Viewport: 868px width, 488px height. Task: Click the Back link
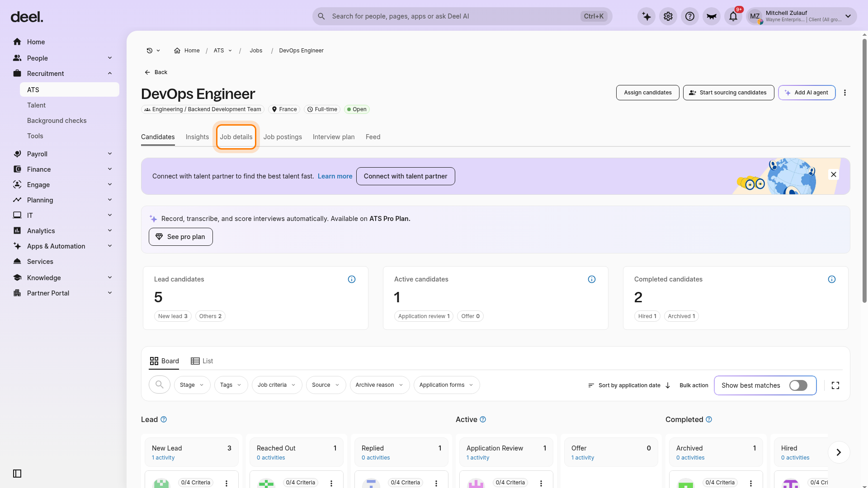156,72
